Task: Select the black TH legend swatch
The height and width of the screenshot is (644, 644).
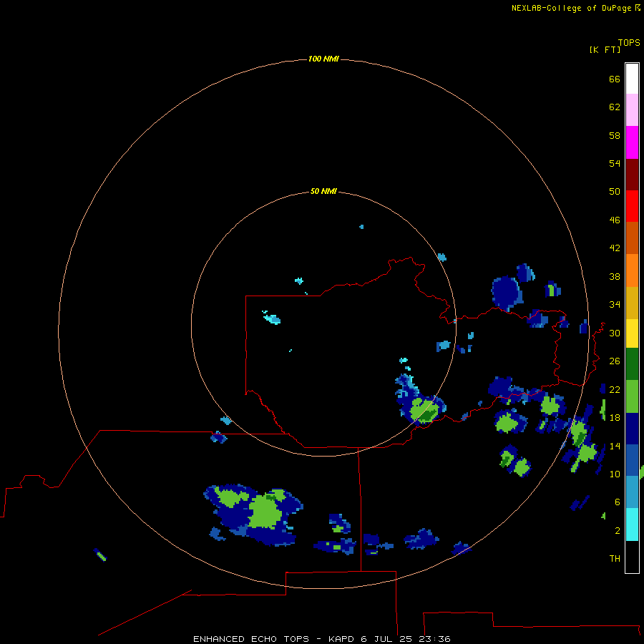Action: point(632,557)
